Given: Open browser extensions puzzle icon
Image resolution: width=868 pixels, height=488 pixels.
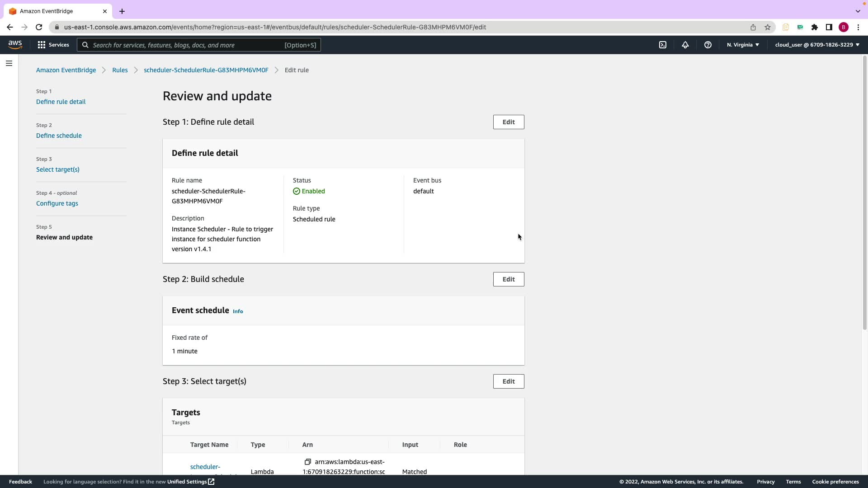Looking at the screenshot, I should pyautogui.click(x=815, y=27).
